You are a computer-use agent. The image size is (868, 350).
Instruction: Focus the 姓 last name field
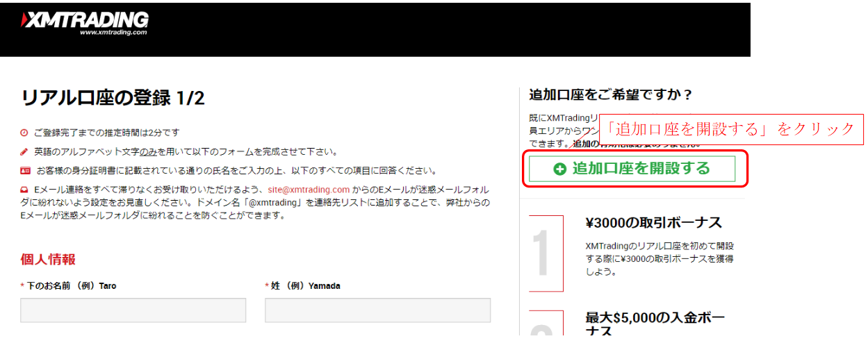click(x=377, y=310)
